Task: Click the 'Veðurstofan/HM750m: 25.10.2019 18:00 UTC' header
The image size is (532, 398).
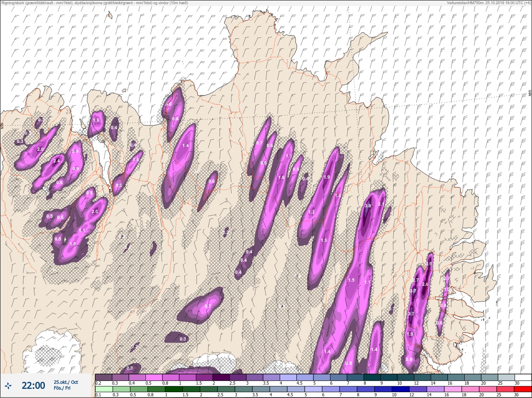Action: pyautogui.click(x=490, y=3)
